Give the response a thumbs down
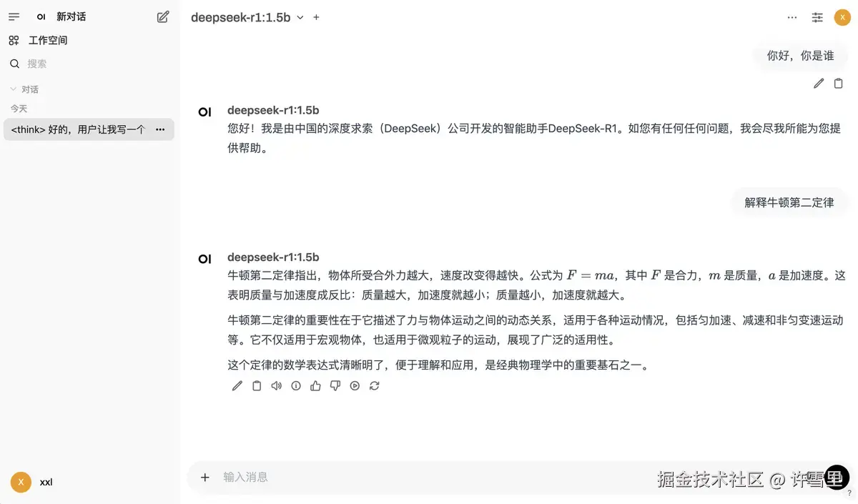Image resolution: width=858 pixels, height=504 pixels. click(x=335, y=386)
